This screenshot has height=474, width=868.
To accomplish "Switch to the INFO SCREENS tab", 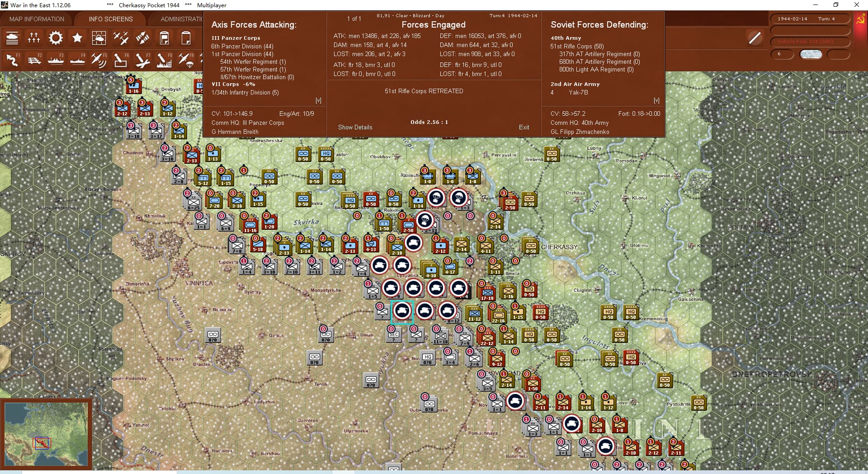I will tap(111, 19).
